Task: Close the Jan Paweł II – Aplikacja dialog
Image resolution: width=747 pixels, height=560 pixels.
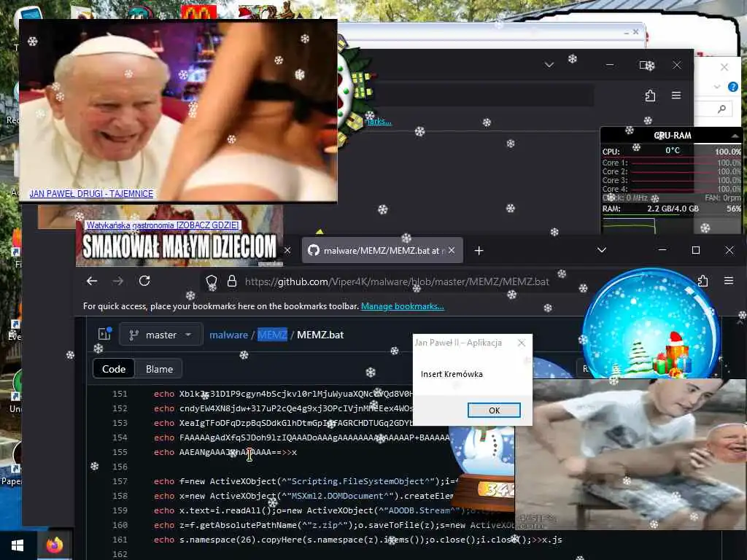Action: point(521,343)
